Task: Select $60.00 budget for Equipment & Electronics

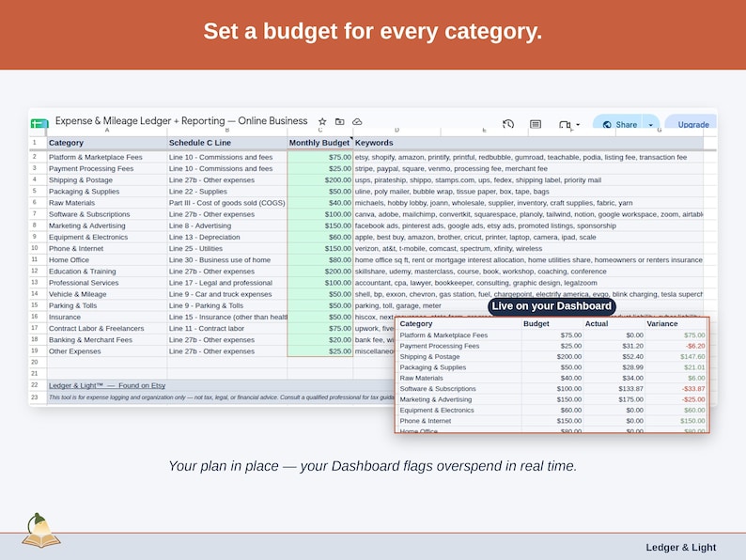Action: (x=319, y=237)
